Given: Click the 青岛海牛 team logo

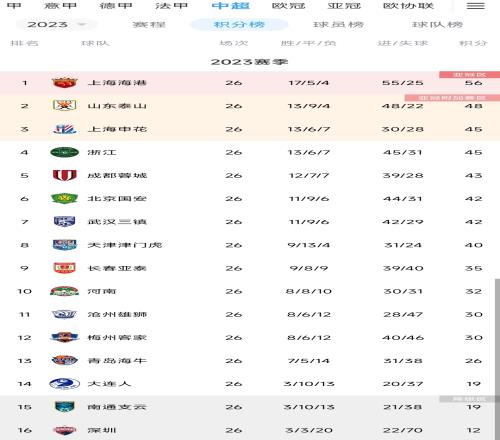Looking at the screenshot, I should click(64, 360).
